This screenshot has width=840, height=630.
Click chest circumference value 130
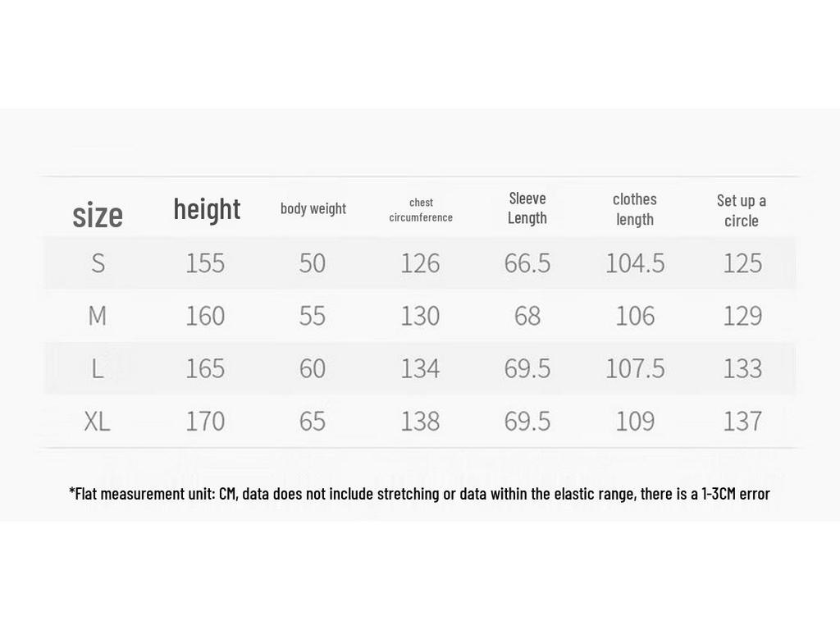[421, 316]
